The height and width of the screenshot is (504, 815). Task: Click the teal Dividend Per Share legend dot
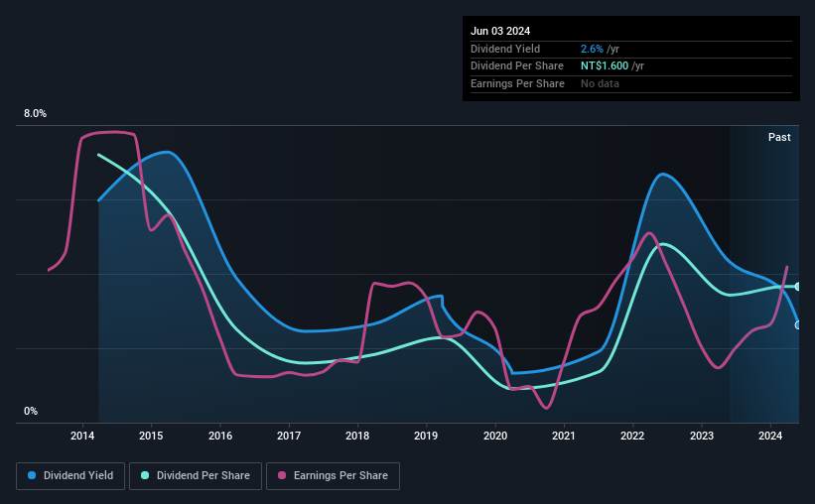tap(145, 475)
